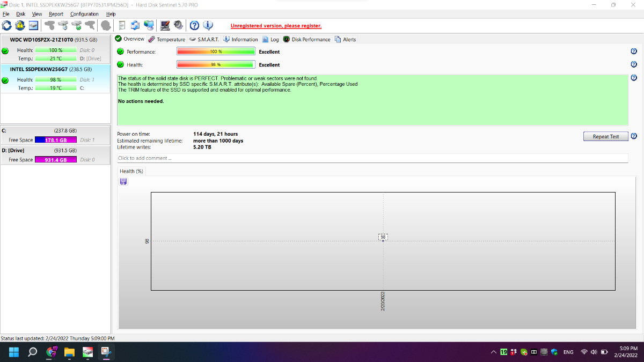Click the disk test icon with green check
This screenshot has width=644, height=362.
pyautogui.click(x=77, y=25)
